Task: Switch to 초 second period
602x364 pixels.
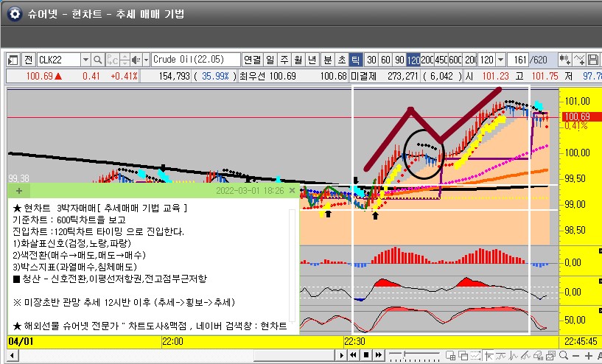Action: [x=342, y=60]
